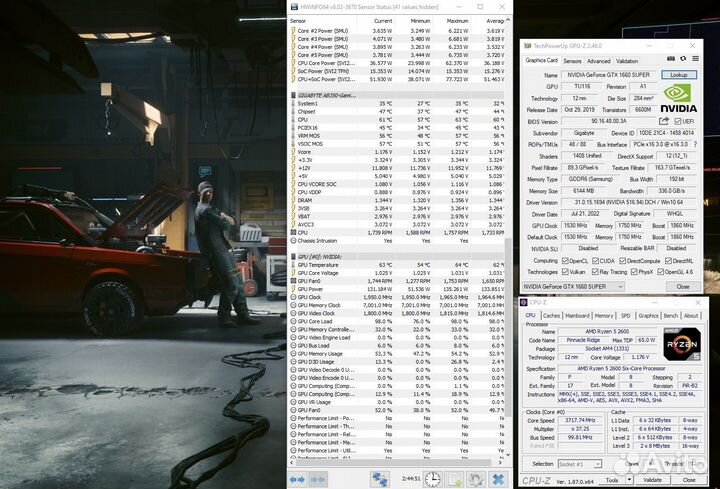Open About tab in CPU-Z
Screen dimensions: 720x489
click(691, 315)
